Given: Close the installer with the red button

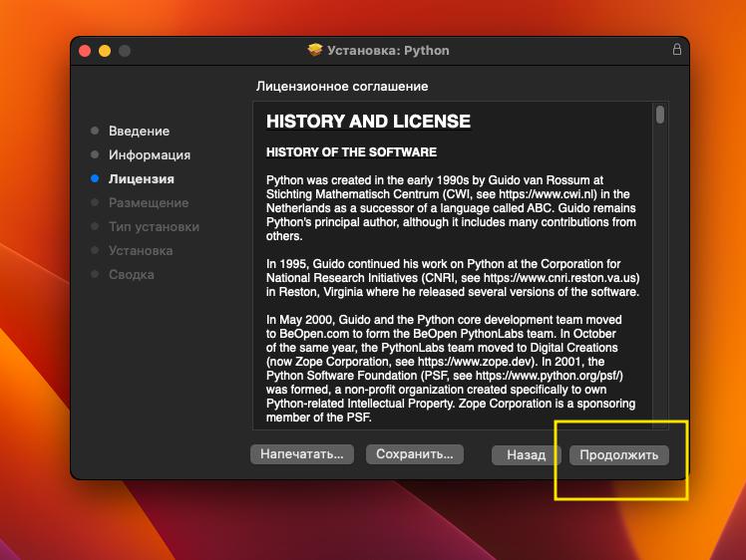Looking at the screenshot, I should pos(85,51).
